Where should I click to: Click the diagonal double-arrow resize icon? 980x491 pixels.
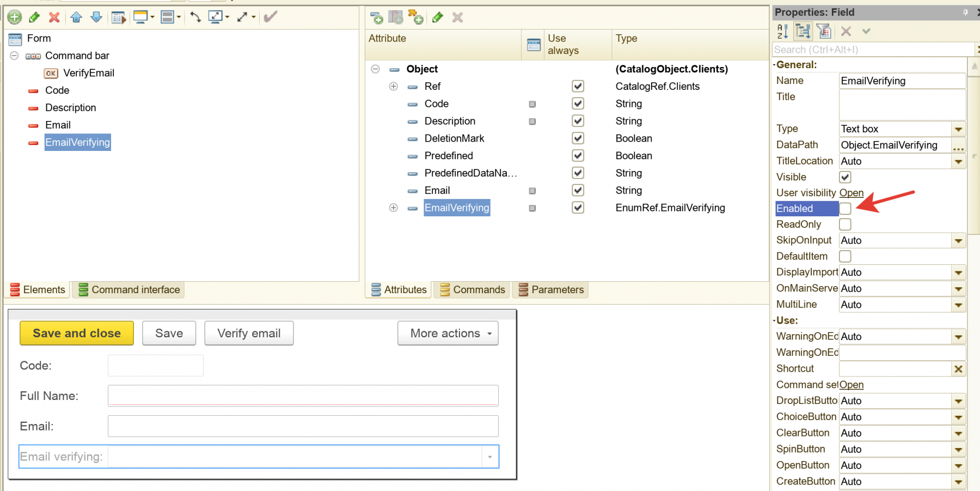point(242,17)
